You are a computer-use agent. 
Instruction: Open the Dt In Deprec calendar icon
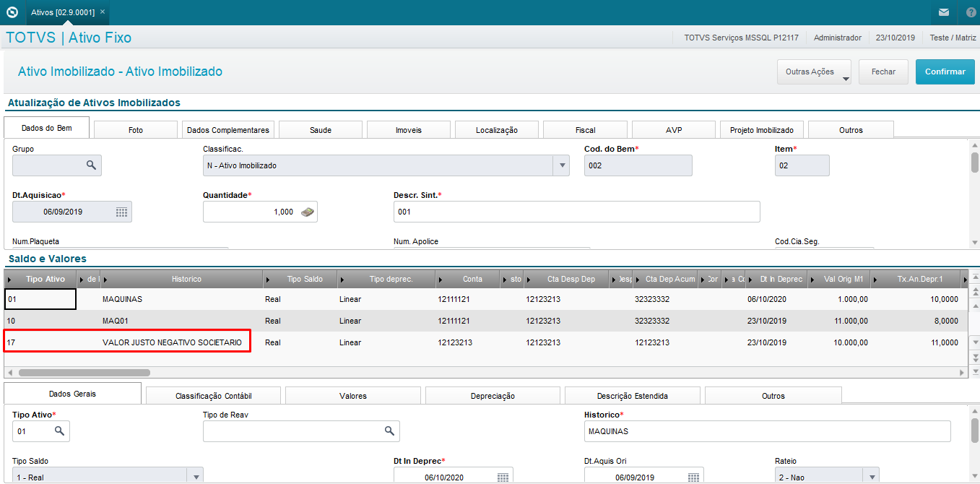pyautogui.click(x=503, y=477)
